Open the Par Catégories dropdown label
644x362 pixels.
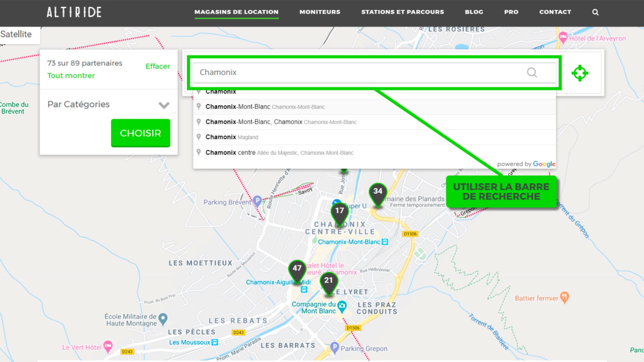click(78, 104)
